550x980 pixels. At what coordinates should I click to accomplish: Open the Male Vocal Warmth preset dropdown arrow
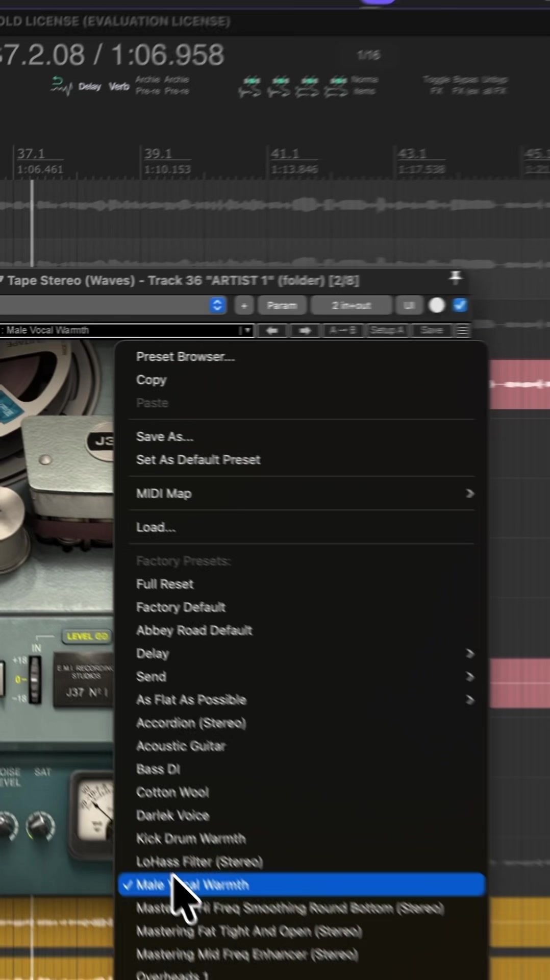click(246, 330)
